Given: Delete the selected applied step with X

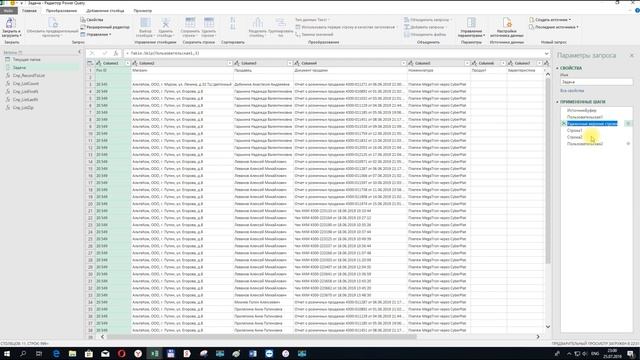Looking at the screenshot, I should click(564, 124).
